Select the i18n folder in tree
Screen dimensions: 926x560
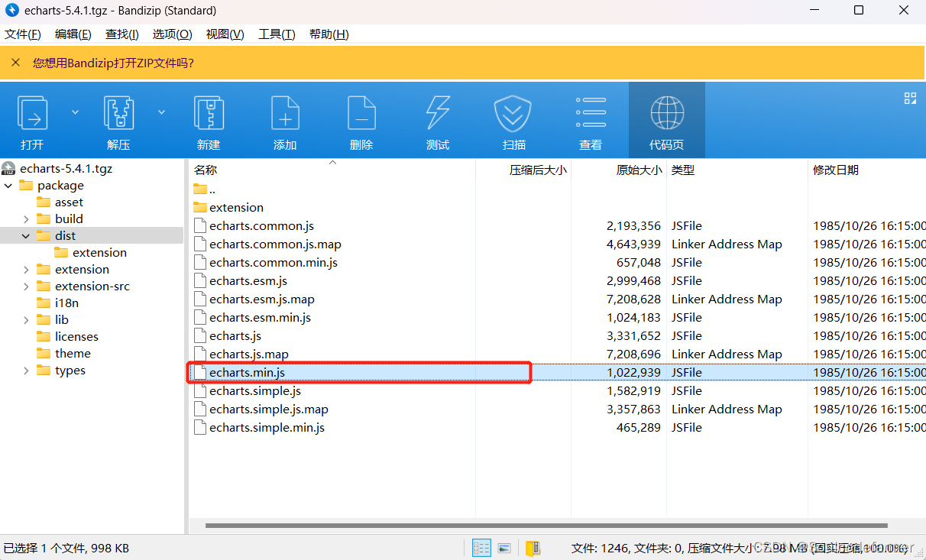coord(57,303)
